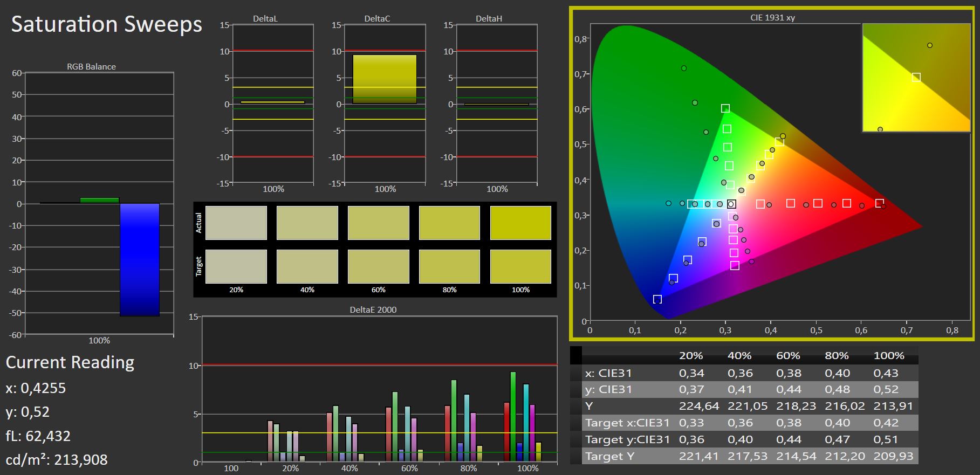Click the "x: 0,4255" reading

tap(36, 388)
